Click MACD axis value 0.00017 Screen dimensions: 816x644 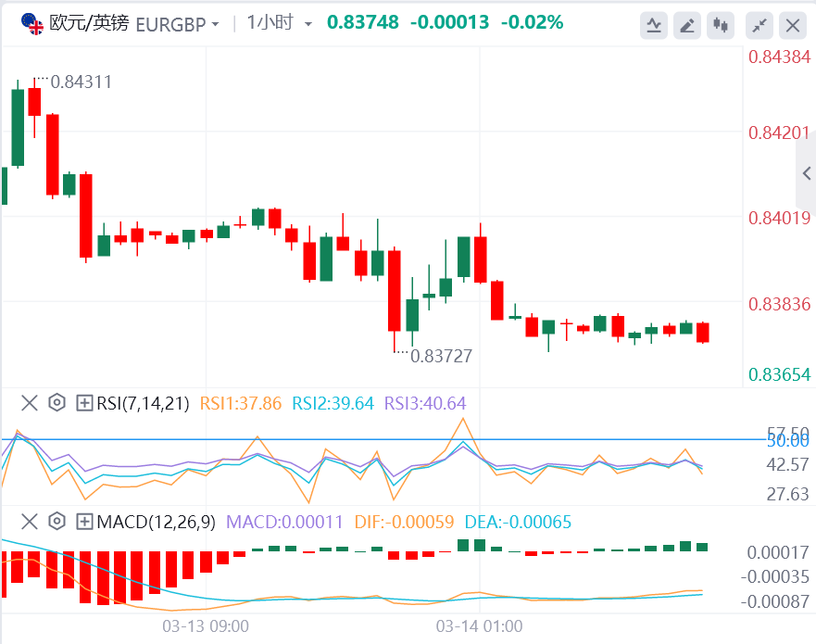point(778,552)
